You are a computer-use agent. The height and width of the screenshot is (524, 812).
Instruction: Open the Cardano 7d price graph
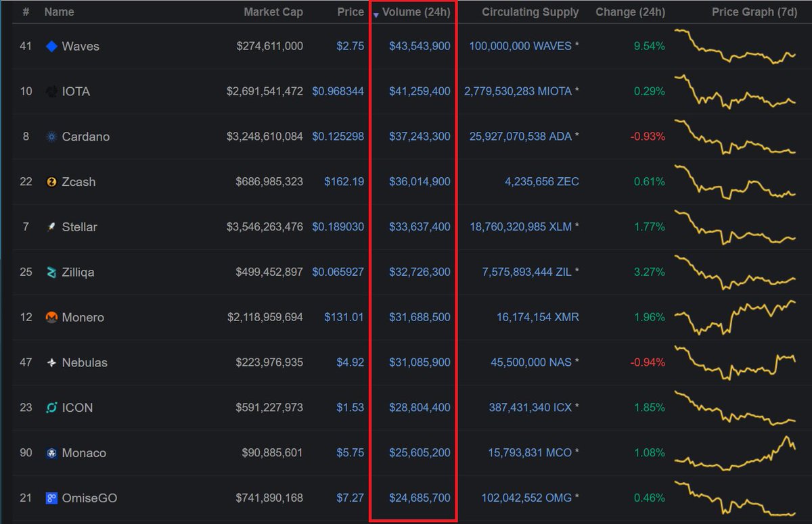(736, 137)
